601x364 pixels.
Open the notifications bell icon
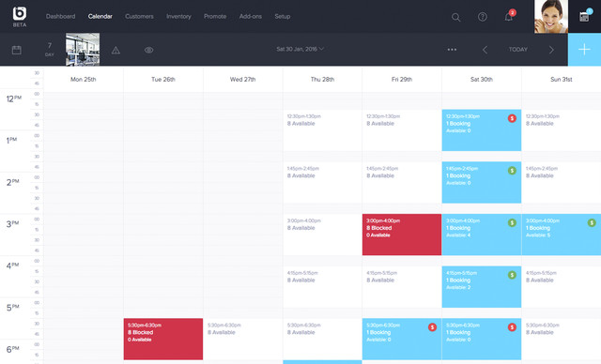509,17
